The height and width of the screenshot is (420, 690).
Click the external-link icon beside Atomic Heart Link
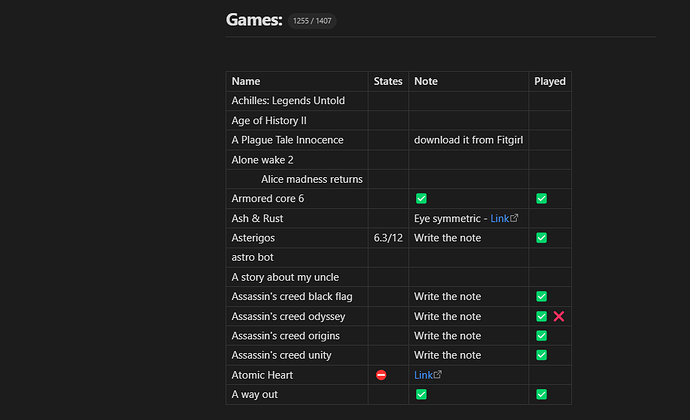click(x=438, y=374)
